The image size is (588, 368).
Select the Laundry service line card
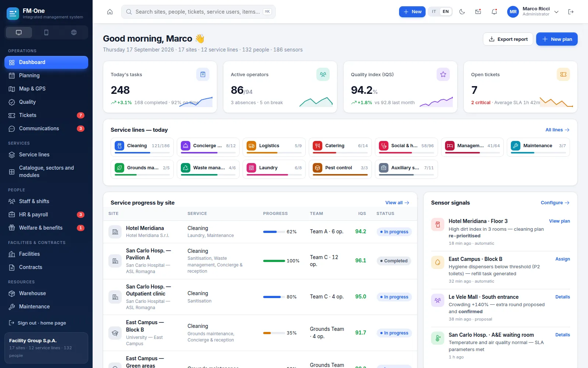[x=274, y=169]
